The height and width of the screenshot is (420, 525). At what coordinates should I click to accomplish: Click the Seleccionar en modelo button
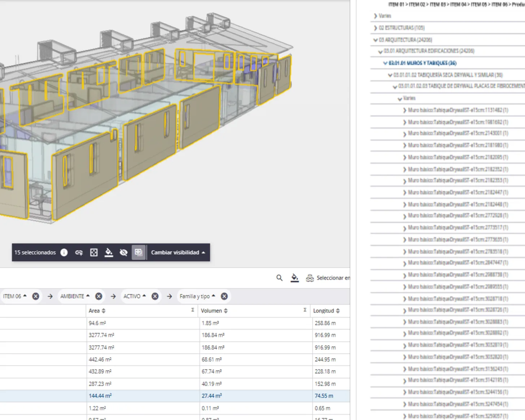[329, 278]
